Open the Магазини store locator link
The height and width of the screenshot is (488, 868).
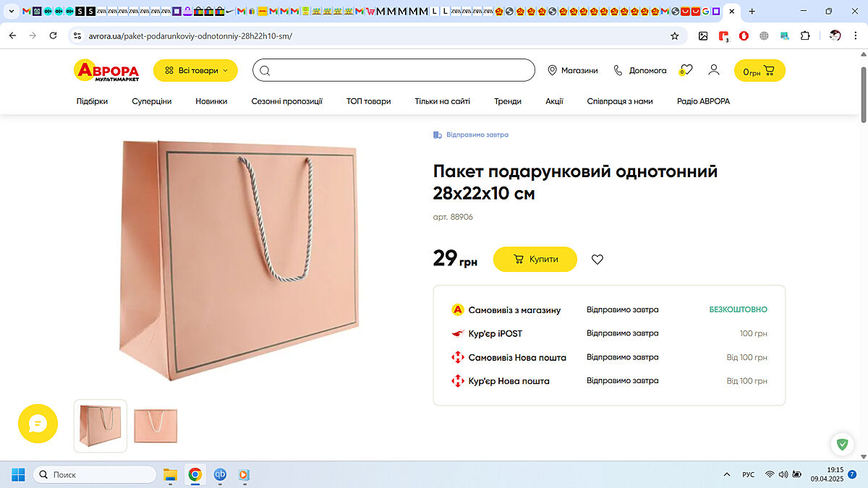pos(572,70)
